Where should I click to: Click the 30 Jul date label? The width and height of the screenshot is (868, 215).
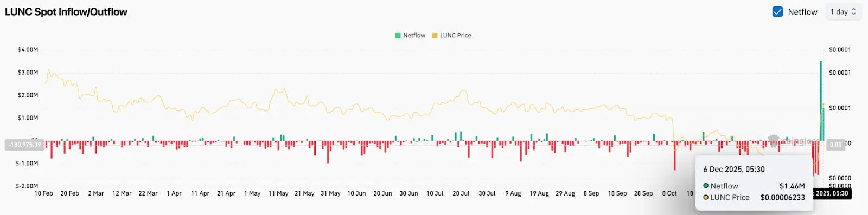point(487,193)
